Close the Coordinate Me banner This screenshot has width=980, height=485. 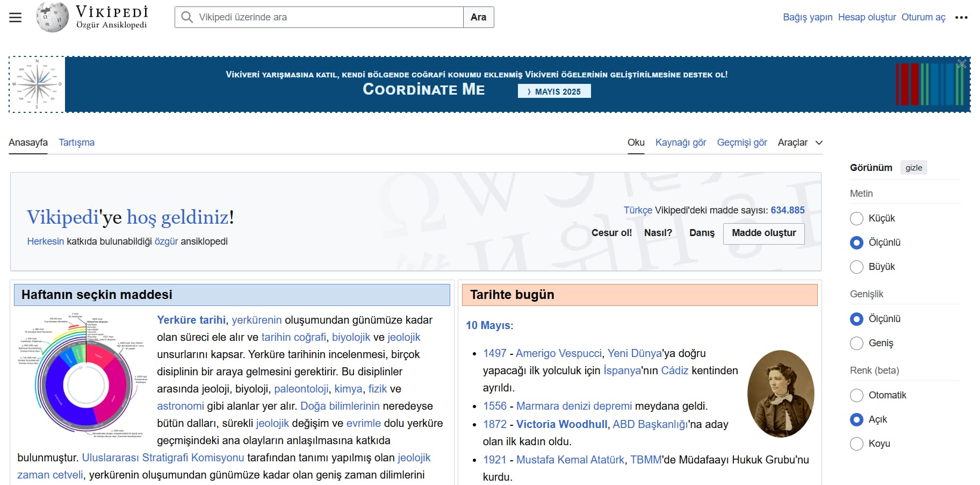962,64
